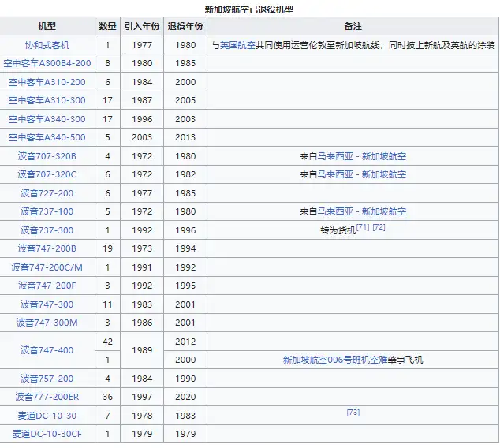Viewport: 500px width, 448px height.
Task: Select introduction year 2003 for A340-500
Action: coord(142,137)
